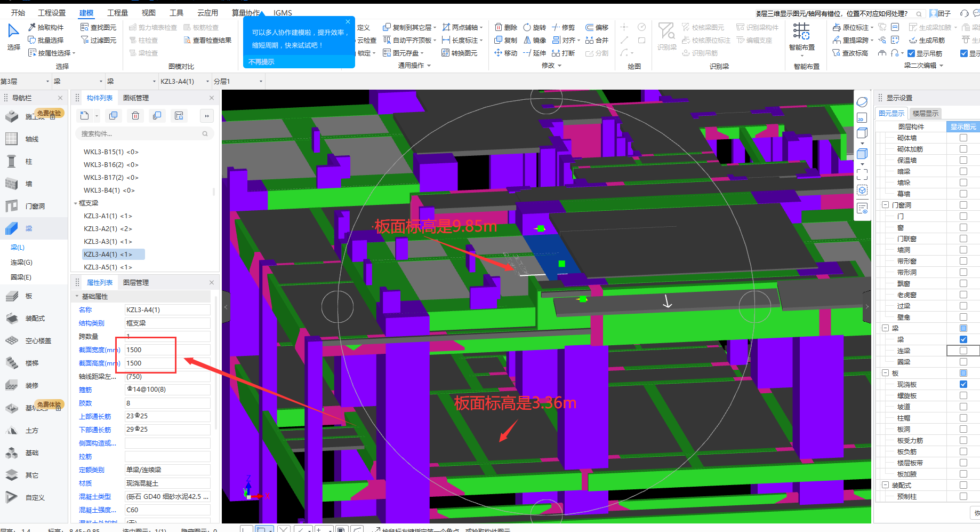
Task: Switch to 图层管理 tab
Action: click(x=136, y=282)
